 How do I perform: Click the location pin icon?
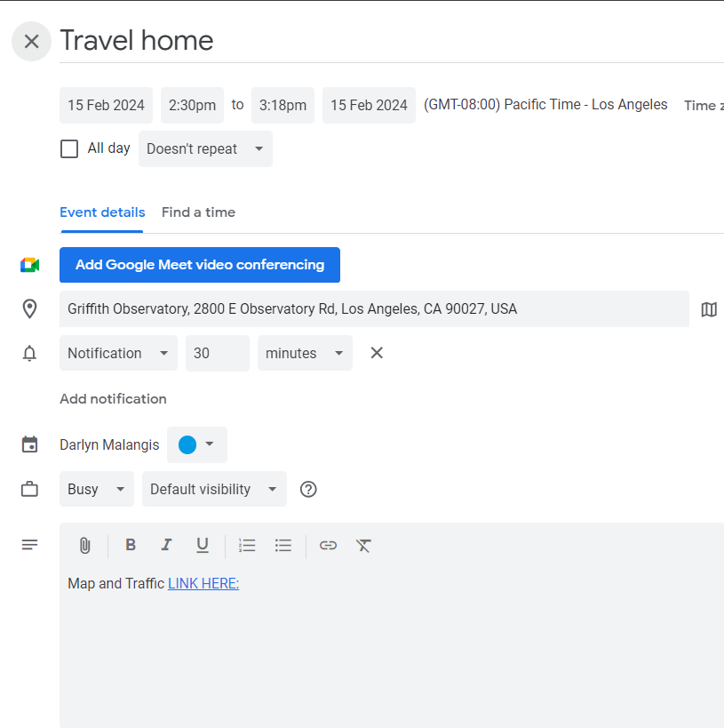[x=29, y=309]
